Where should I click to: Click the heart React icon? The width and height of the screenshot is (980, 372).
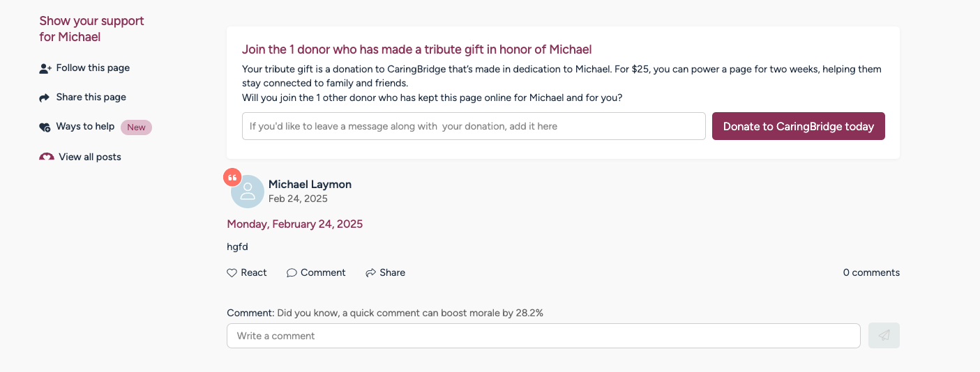coord(232,273)
